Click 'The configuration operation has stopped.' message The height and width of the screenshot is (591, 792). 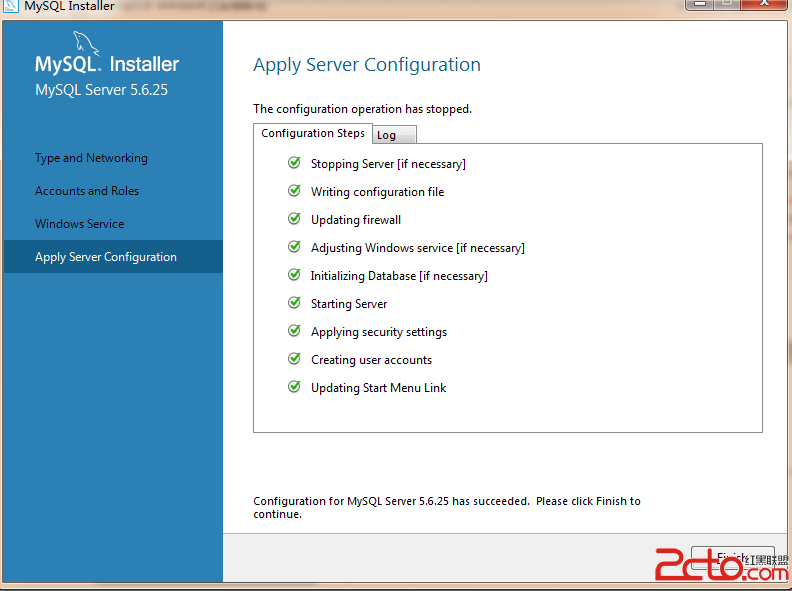pos(362,109)
